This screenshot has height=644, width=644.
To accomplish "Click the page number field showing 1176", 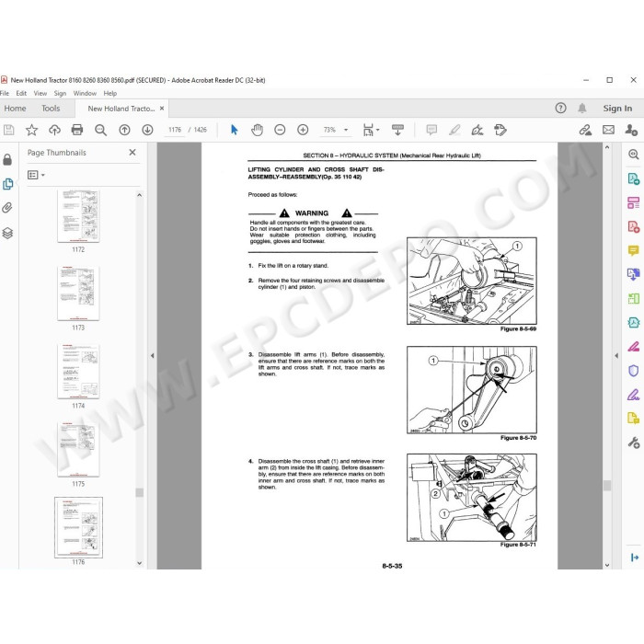I will [175, 130].
